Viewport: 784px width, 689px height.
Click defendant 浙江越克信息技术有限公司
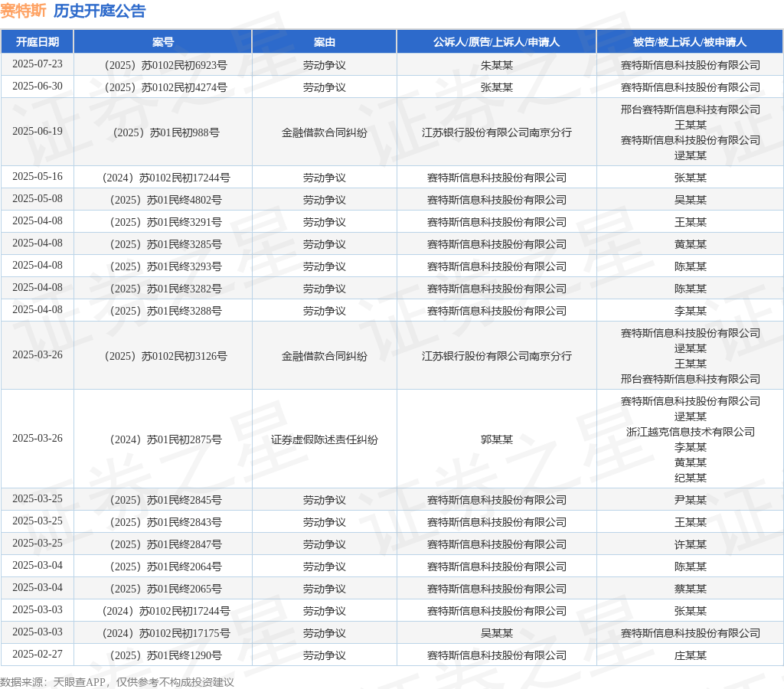pos(690,432)
